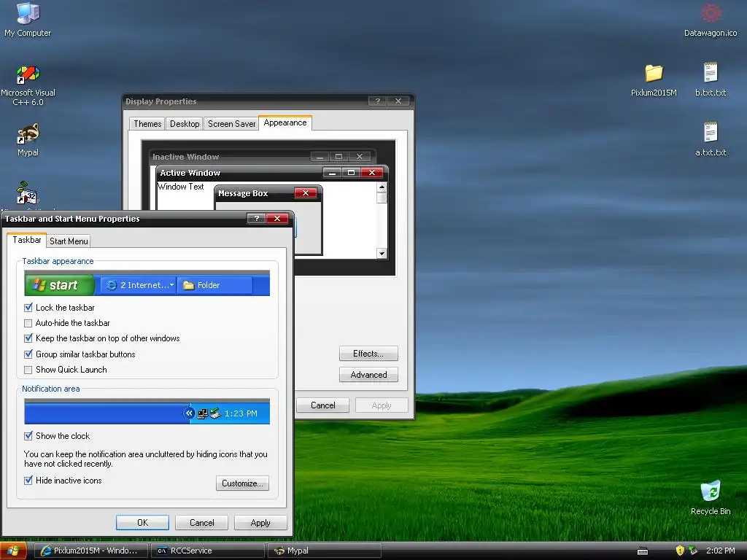This screenshot has width=747, height=560.
Task: Close the Display Properties window
Action: 398,101
